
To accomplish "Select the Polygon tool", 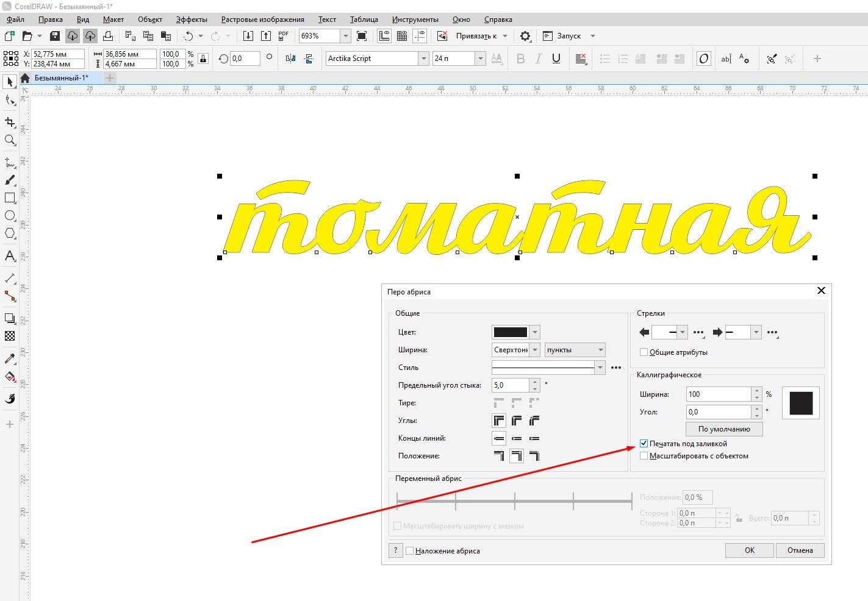I will coord(10,233).
